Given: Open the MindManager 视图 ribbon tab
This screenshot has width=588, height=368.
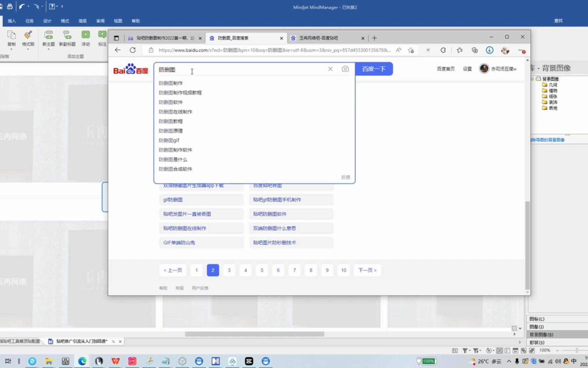Looking at the screenshot, I should (118, 21).
